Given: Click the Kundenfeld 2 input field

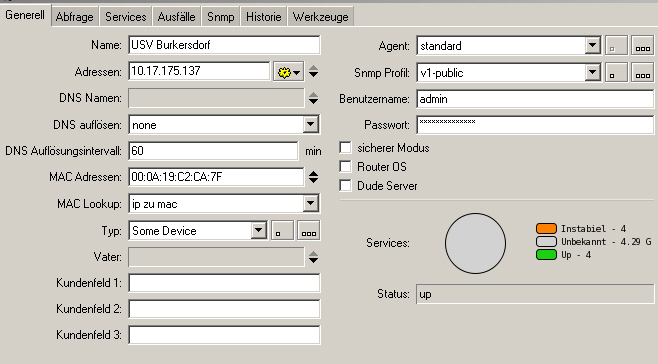Looking at the screenshot, I should tap(224, 309).
